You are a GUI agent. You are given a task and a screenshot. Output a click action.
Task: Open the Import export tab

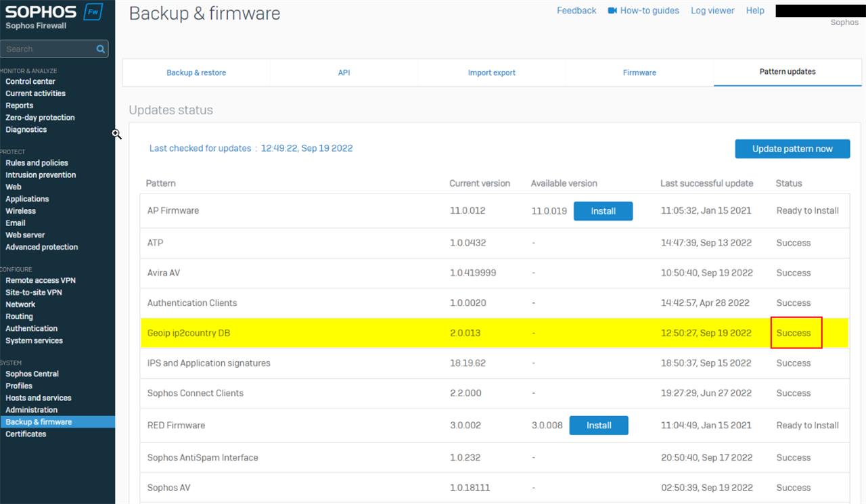click(491, 72)
